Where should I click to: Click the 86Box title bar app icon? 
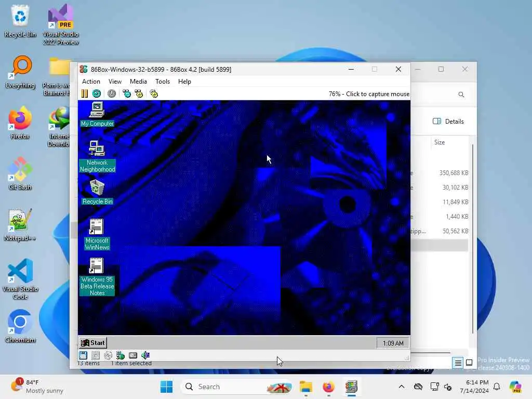(84, 69)
